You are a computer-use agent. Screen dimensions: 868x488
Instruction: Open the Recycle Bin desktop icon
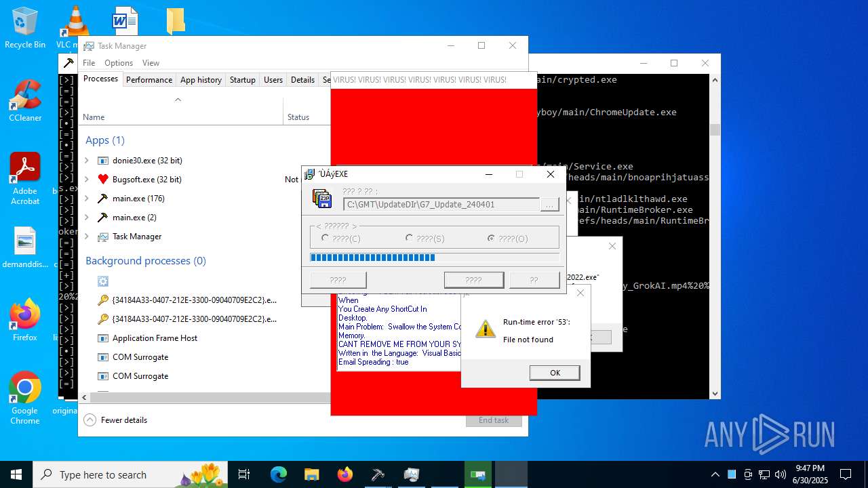25,28
